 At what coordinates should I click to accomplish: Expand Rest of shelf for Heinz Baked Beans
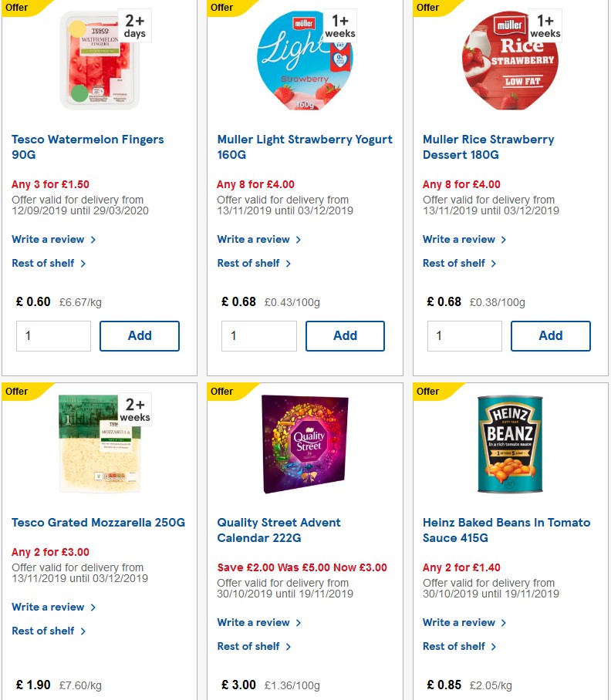[x=455, y=646]
